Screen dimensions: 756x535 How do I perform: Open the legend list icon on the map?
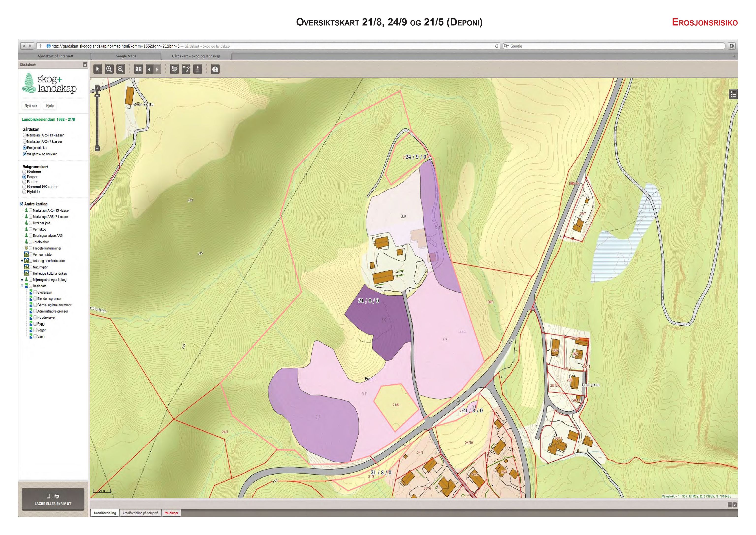pyautogui.click(x=733, y=95)
